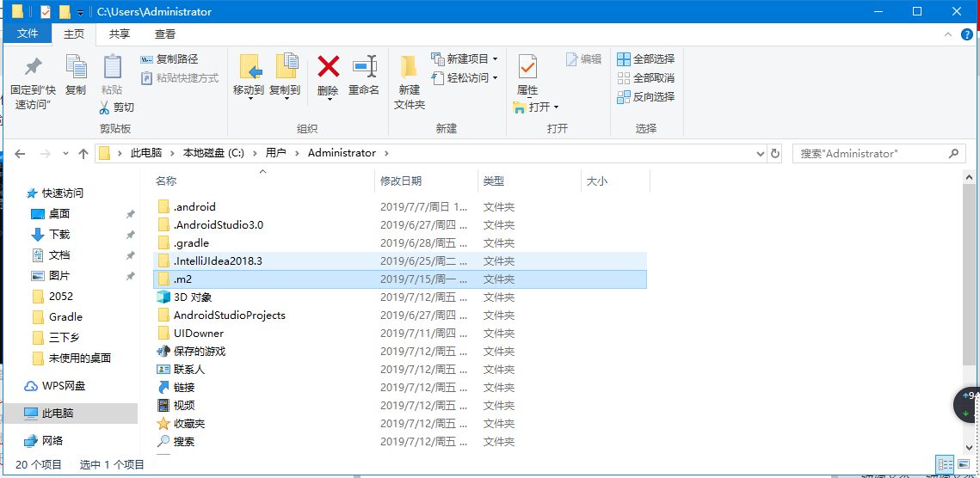
Task: Click the Refresh button beside address bar
Action: pos(775,154)
